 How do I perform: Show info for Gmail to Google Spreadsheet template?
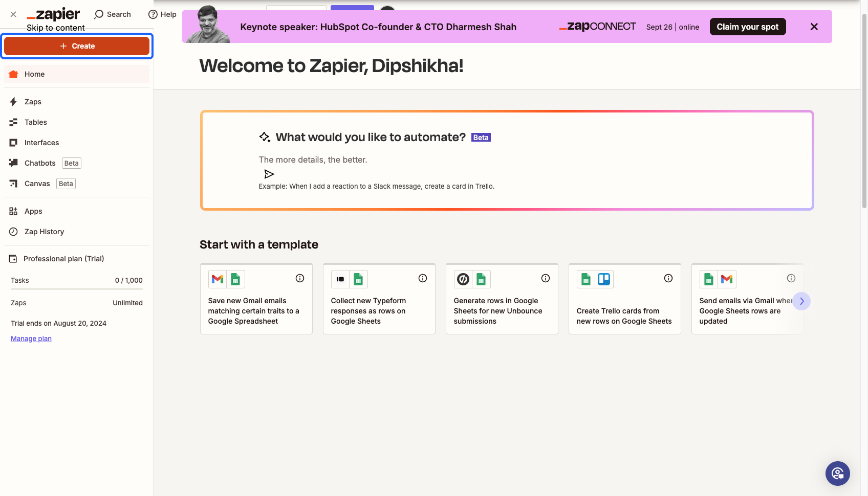click(x=300, y=278)
